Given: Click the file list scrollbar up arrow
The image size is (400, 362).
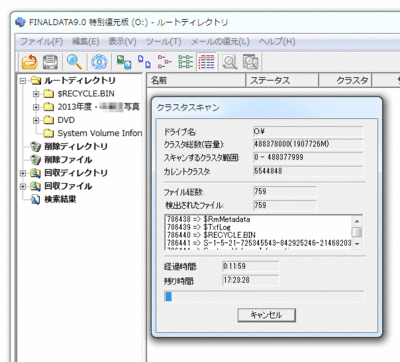Looking at the screenshot, I should pos(357,221).
